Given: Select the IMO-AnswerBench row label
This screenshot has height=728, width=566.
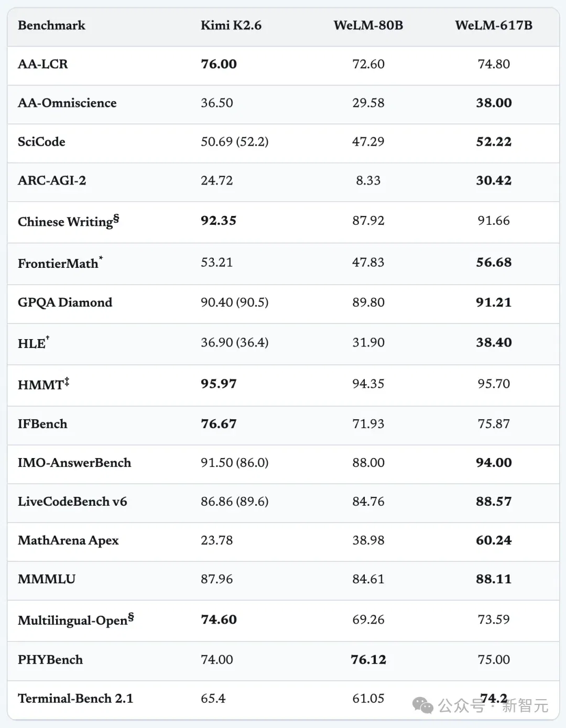Looking at the screenshot, I should click(74, 463).
